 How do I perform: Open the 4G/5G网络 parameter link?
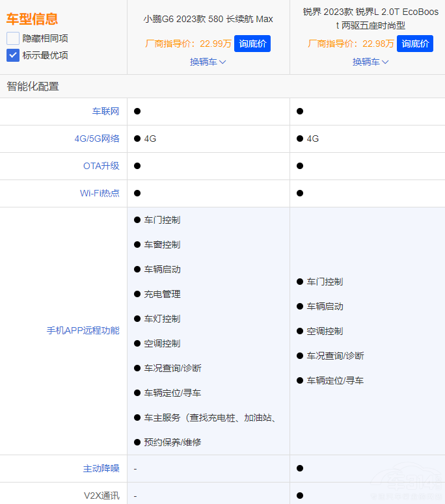point(97,139)
